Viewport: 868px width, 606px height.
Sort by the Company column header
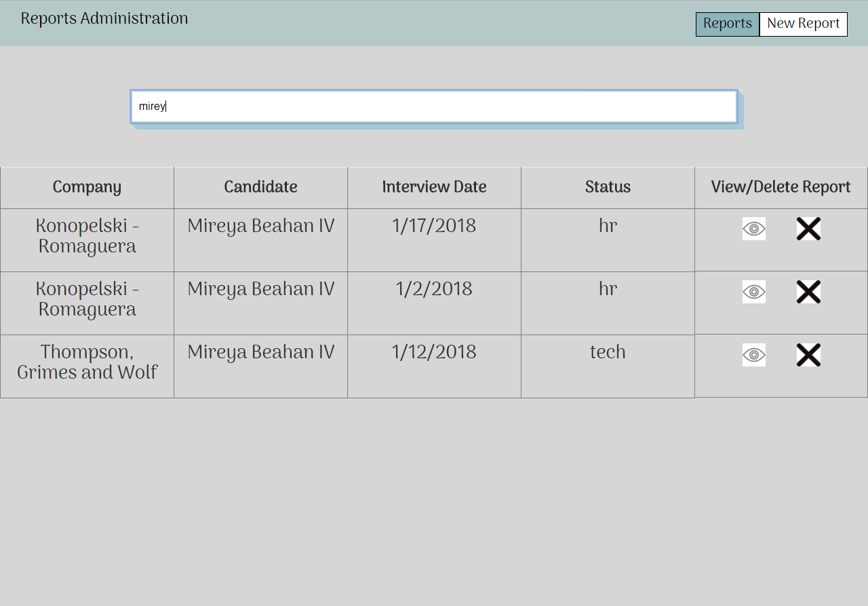[86, 187]
